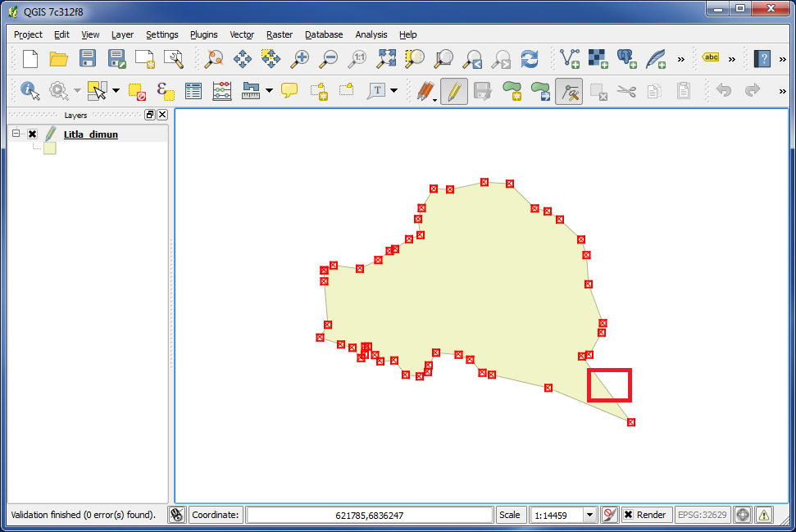Select the Identify Features tool

point(30,91)
